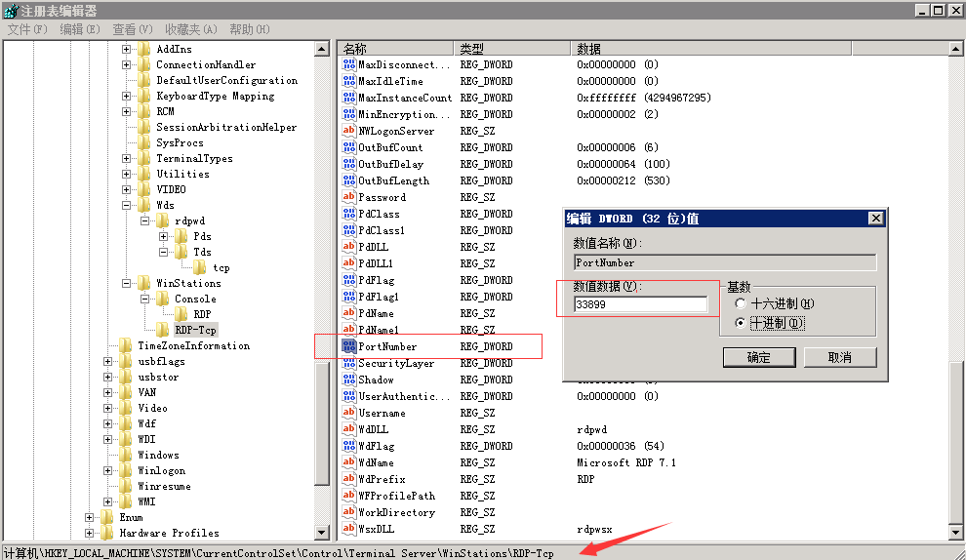
Task: Collapse the rdpwd tree node
Action: pyautogui.click(x=144, y=220)
